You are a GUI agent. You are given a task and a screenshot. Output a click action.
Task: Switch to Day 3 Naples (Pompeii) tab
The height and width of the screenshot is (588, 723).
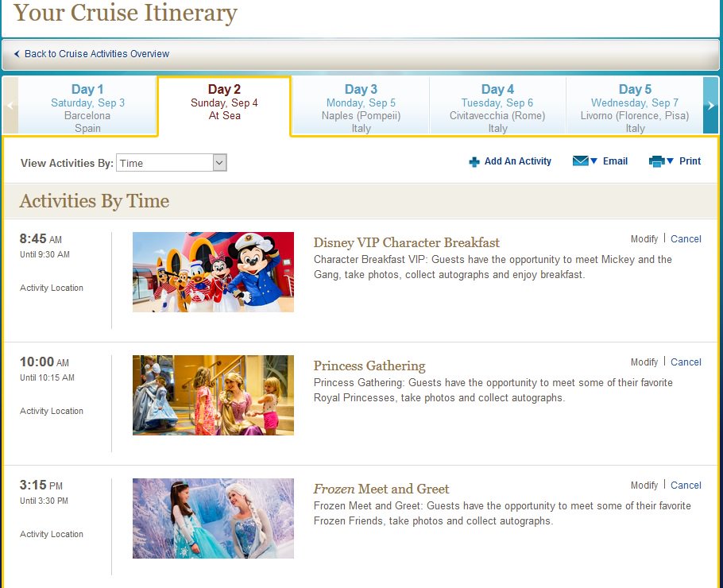361,106
